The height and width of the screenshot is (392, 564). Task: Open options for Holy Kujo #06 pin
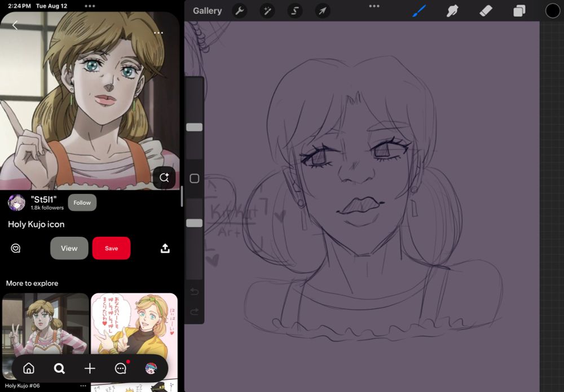(83, 386)
